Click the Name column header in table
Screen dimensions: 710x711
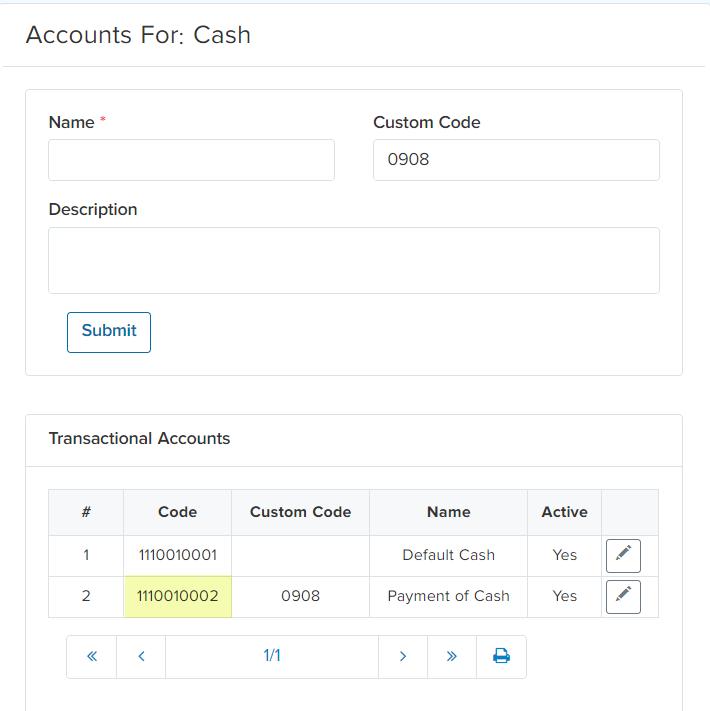(448, 512)
